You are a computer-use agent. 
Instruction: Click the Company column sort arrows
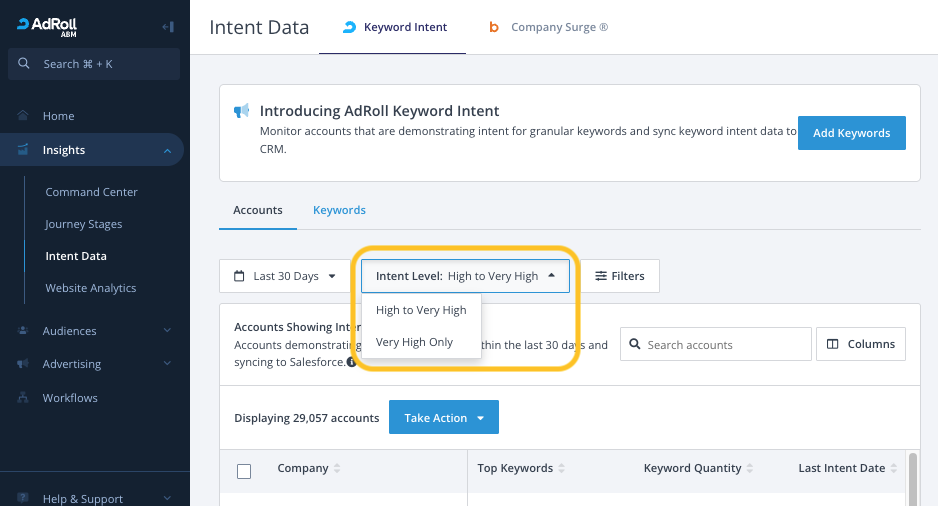pos(337,469)
